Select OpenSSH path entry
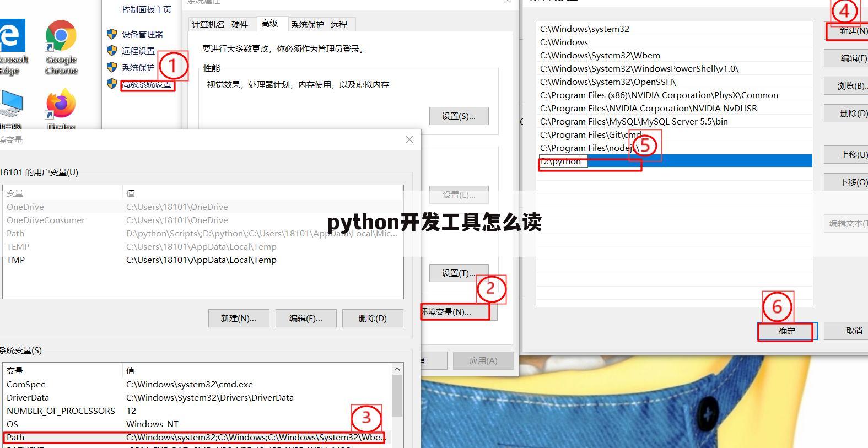Image resolution: width=868 pixels, height=448 pixels. (674, 82)
